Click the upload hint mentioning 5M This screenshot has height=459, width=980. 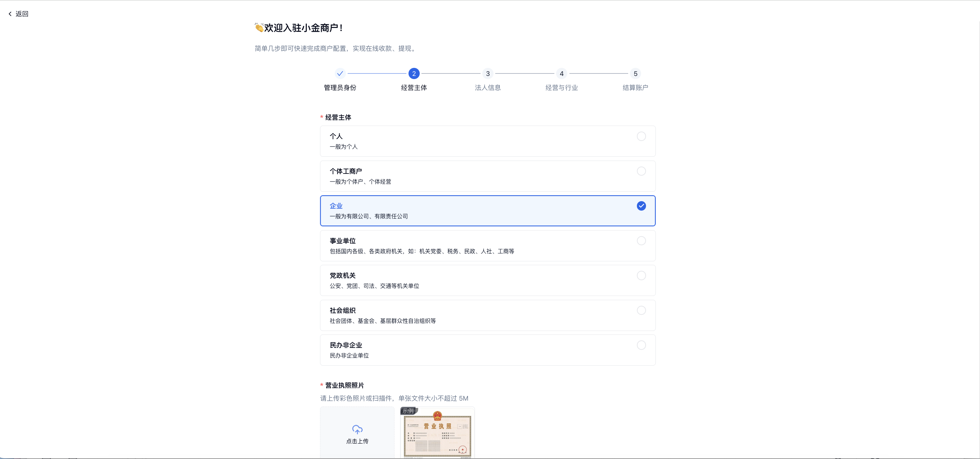pos(394,398)
